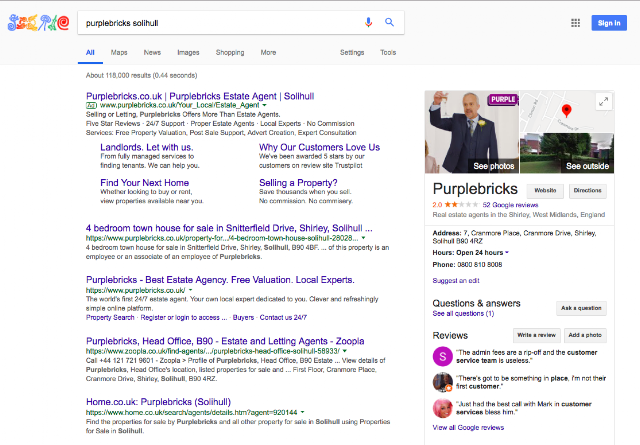Expand dropdown arrow beside https://www.purplebricks.co.uk/
This screenshot has width=640, height=445.
(190, 290)
